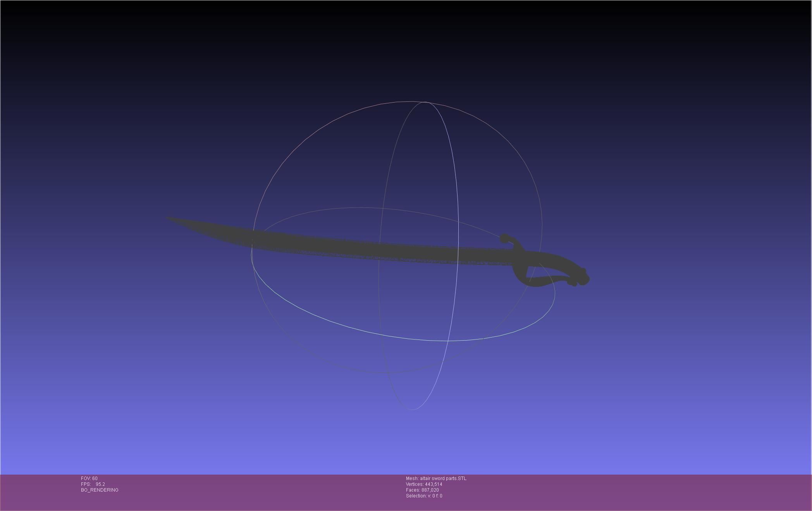Click the FPS: 95.2 readout

coord(93,484)
